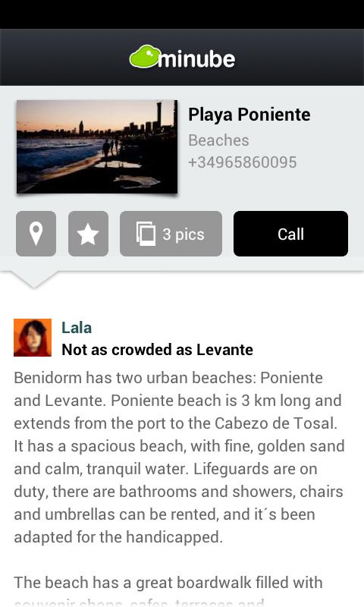Click the dark header bar
Image resolution: width=364 pixels, height=607 pixels.
click(x=182, y=58)
